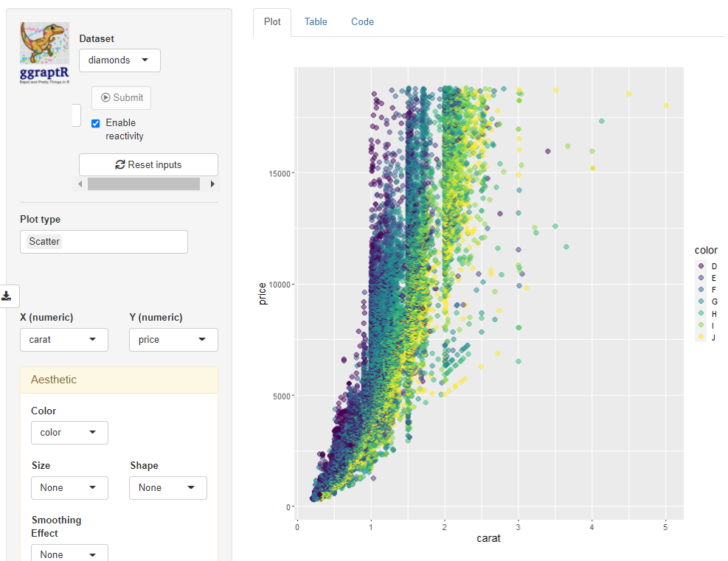
Task: Click the G color legend dot
Action: pyautogui.click(x=701, y=302)
